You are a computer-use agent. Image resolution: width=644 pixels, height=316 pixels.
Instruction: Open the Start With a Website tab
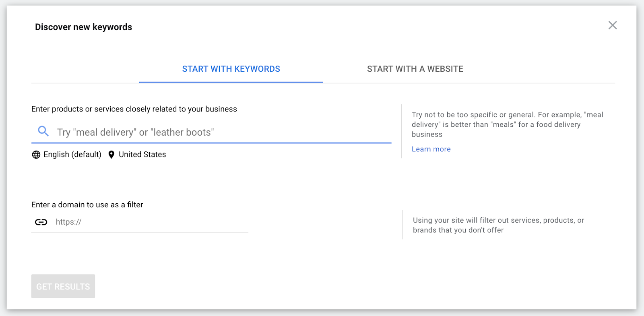[415, 69]
